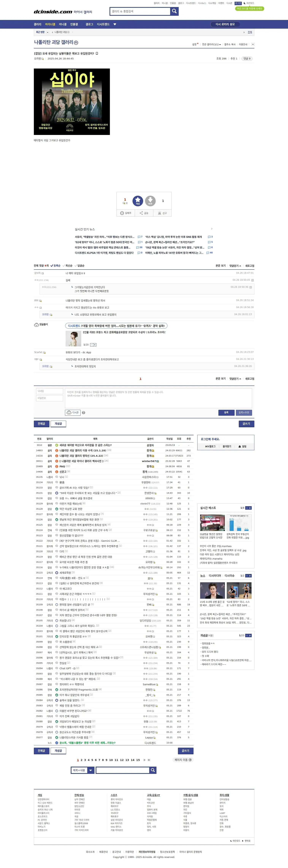Open post '이름만 바꾸면 된다니까요?'
Viewport: 288px width, 868px height.
pyautogui.click(x=73, y=711)
